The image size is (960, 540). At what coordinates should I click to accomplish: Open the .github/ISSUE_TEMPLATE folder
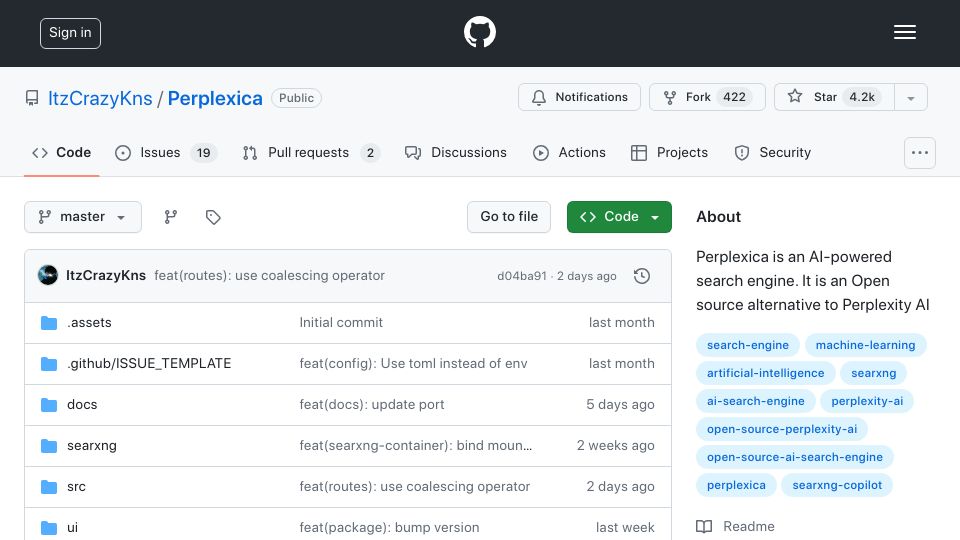coord(149,364)
